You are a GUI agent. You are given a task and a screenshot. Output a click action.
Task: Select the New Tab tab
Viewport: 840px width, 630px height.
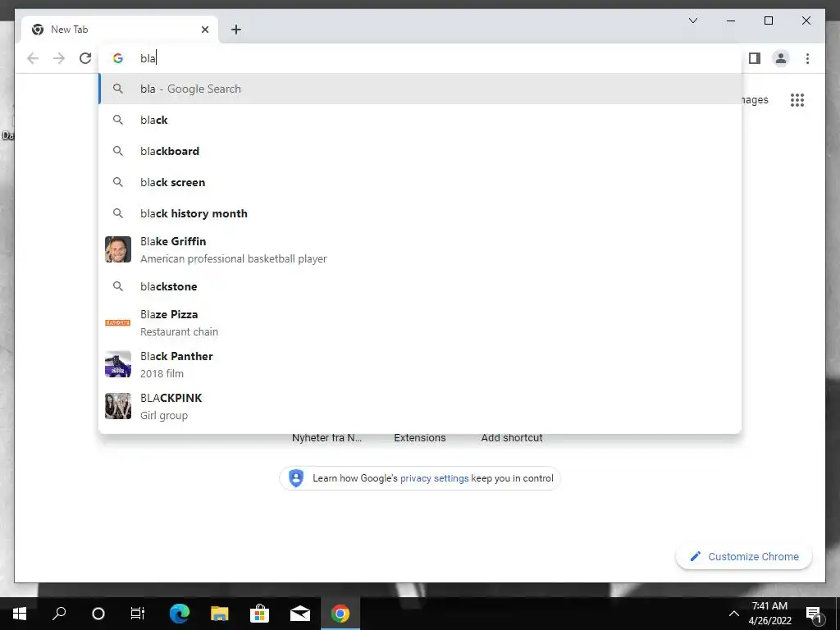pyautogui.click(x=120, y=30)
